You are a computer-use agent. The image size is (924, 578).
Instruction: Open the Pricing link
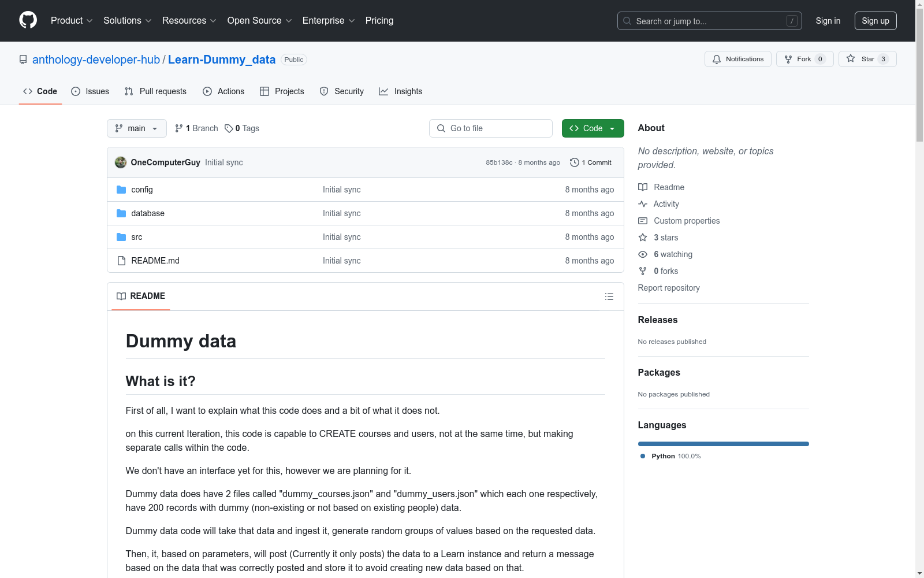click(379, 20)
